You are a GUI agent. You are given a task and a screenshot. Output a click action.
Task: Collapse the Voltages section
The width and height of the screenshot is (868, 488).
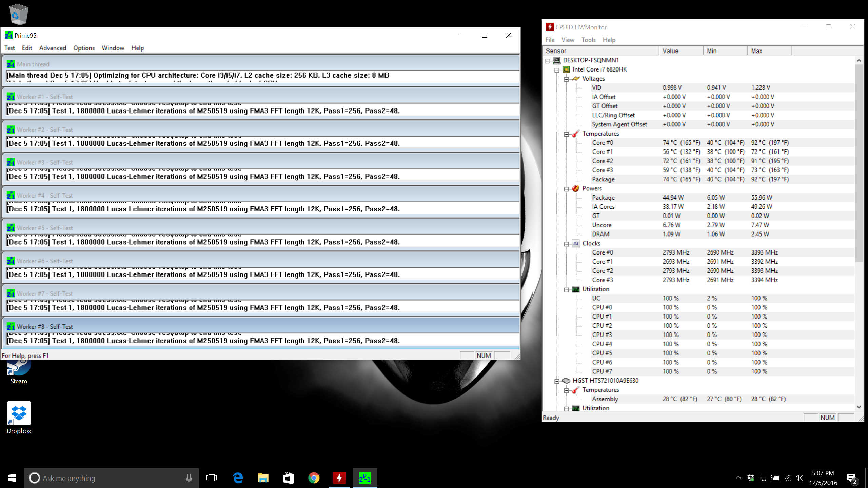pos(566,79)
